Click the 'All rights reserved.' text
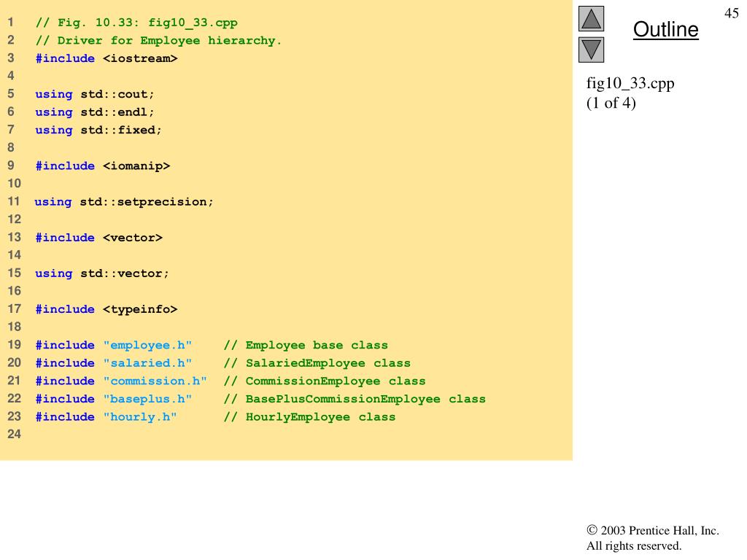 pos(634,545)
